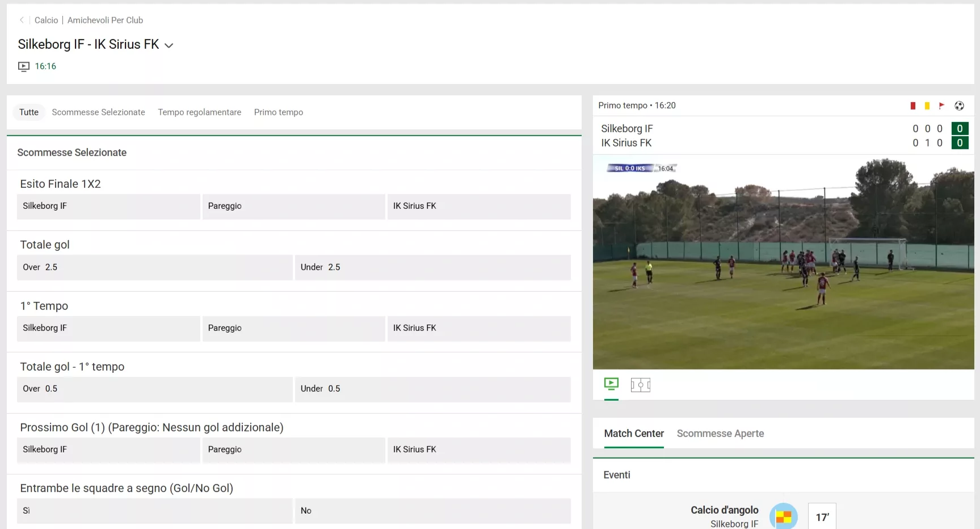Click the red card statistics icon

913,106
